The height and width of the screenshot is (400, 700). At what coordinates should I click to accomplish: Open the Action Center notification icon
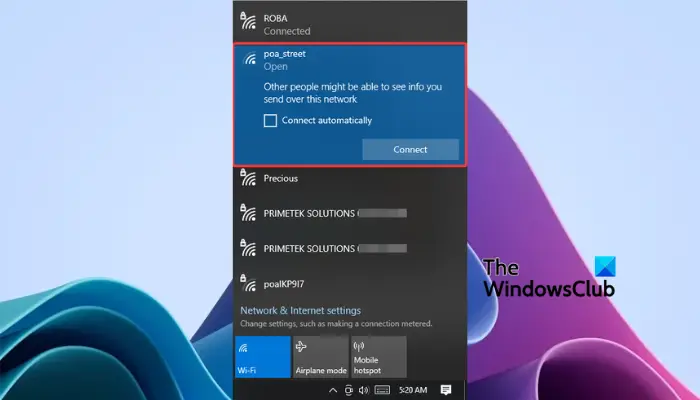point(446,390)
